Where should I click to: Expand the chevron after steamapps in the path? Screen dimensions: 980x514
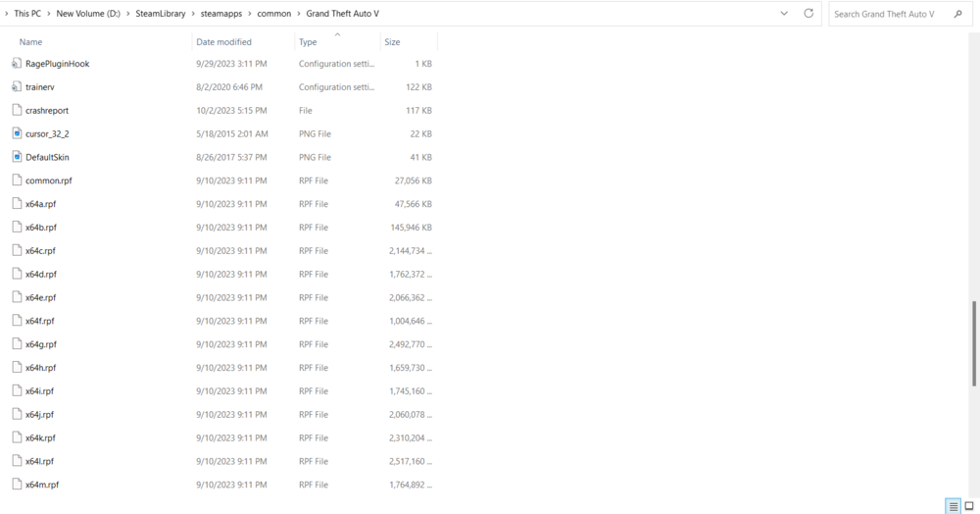click(x=249, y=13)
